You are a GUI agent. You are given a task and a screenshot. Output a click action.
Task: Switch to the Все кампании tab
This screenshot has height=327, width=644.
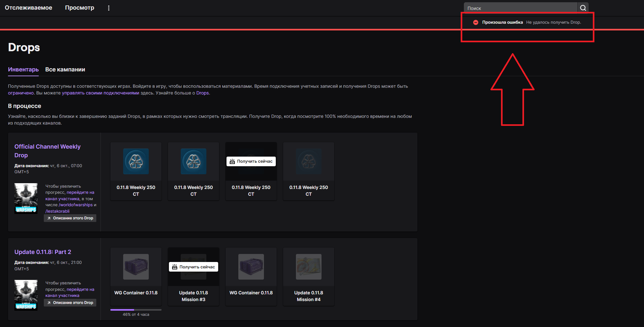(x=65, y=69)
